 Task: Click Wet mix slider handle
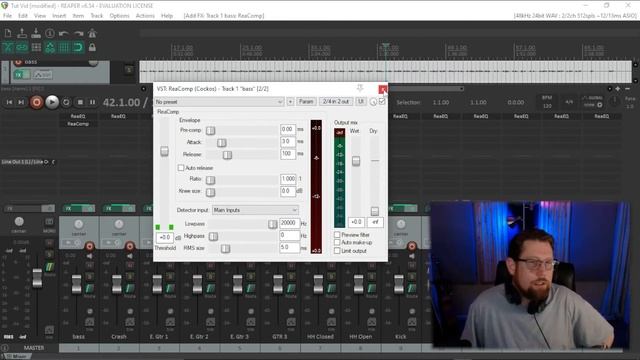coord(356,161)
